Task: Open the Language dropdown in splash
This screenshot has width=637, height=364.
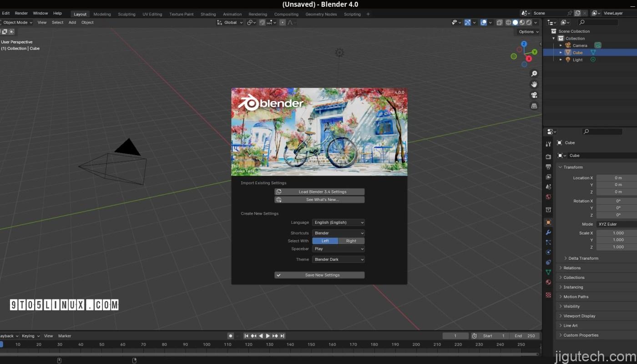Action: tap(339, 222)
